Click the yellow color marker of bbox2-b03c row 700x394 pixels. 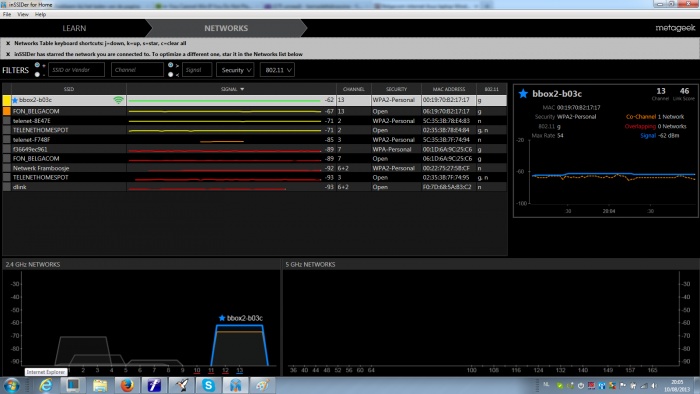[x=7, y=100]
